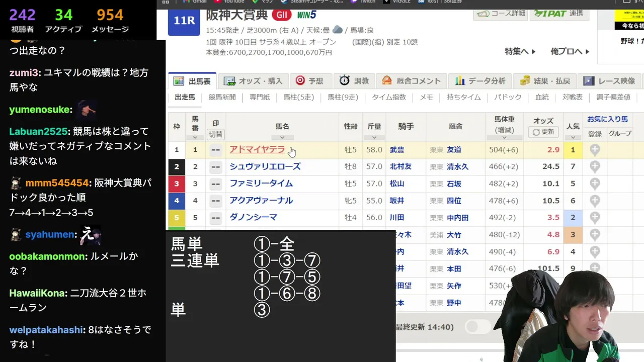
Task: Follow the 特集へ link
Action: click(x=520, y=51)
